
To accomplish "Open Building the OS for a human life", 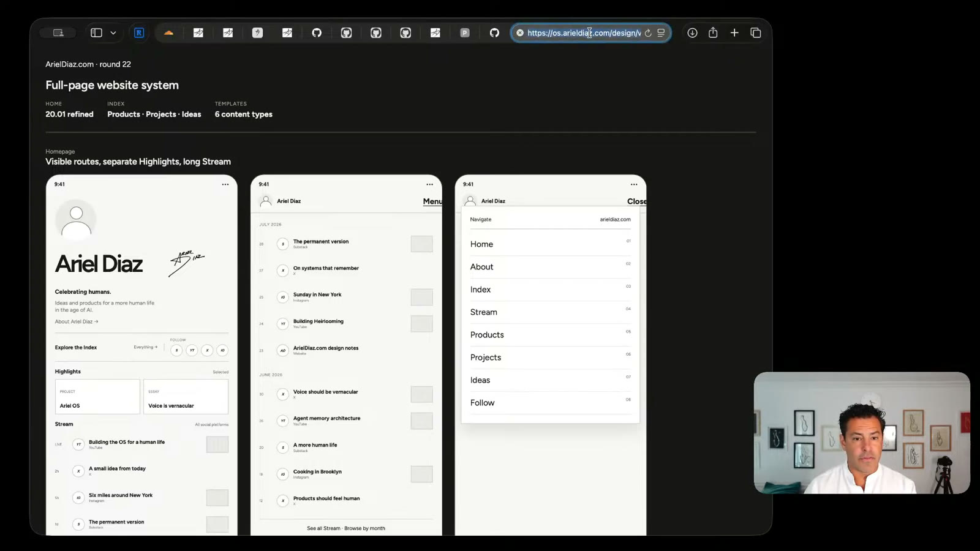I will click(x=127, y=442).
